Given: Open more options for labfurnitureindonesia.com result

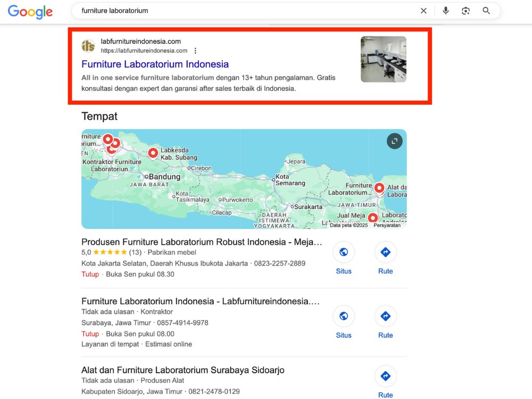Looking at the screenshot, I should click(x=195, y=51).
